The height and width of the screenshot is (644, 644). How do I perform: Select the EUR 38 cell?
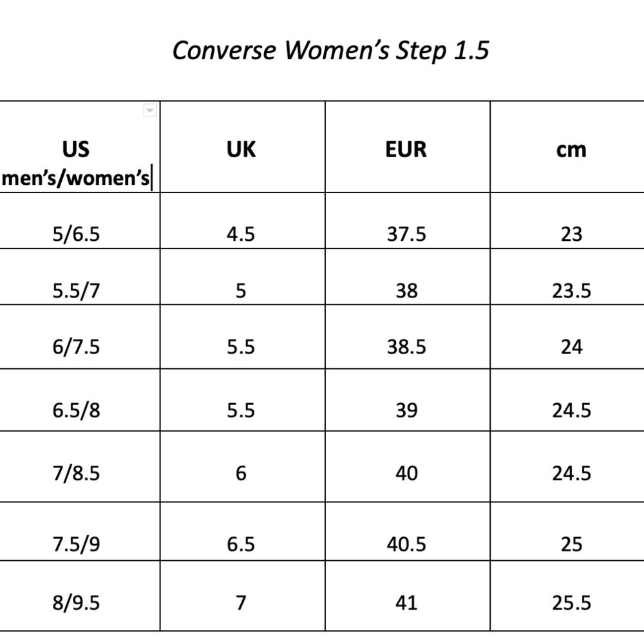click(x=406, y=291)
